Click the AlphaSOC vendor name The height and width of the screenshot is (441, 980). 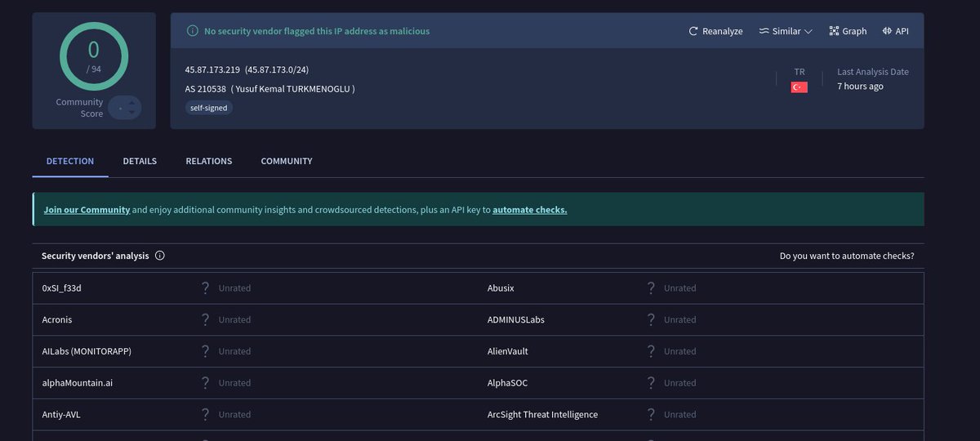click(508, 382)
